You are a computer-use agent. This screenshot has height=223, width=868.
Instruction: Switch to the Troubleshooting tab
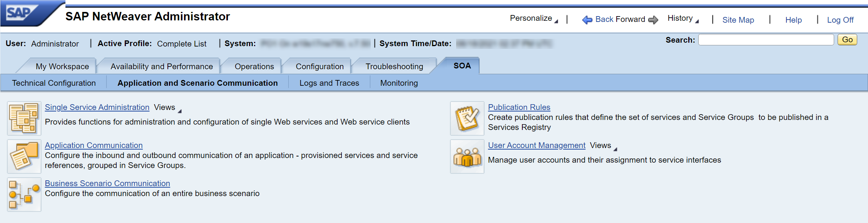click(394, 67)
